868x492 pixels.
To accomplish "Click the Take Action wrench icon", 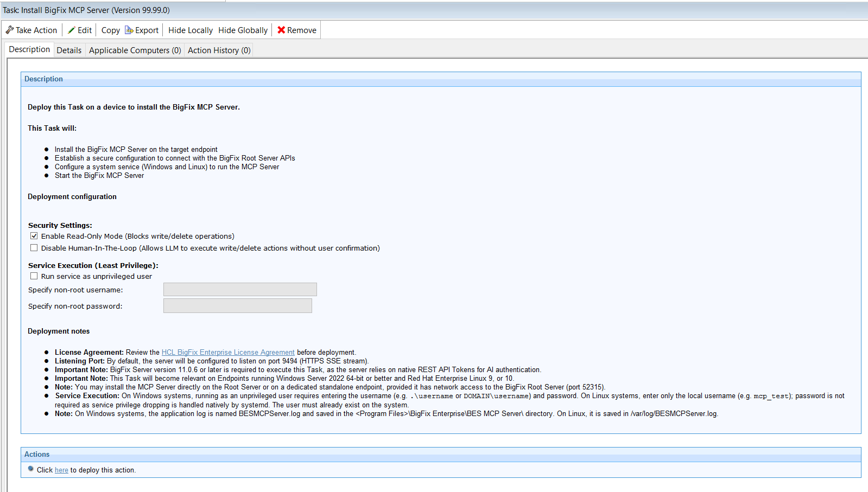I will (x=10, y=30).
